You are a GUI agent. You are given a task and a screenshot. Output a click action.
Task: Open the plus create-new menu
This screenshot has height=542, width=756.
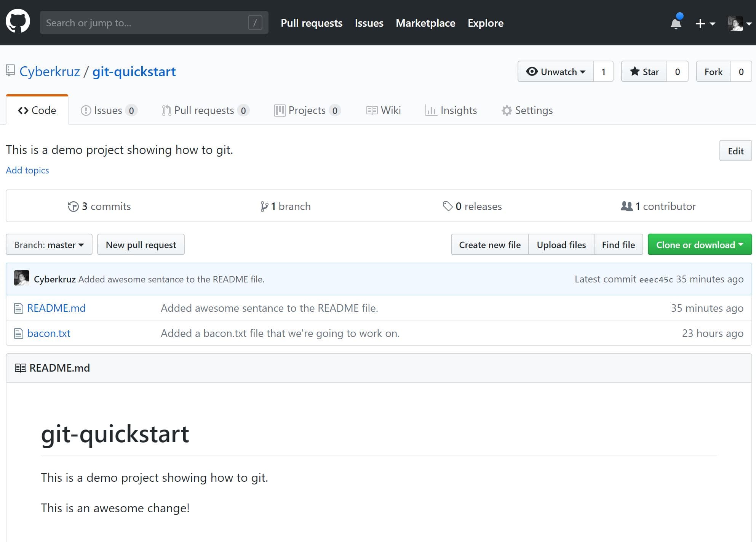click(705, 24)
